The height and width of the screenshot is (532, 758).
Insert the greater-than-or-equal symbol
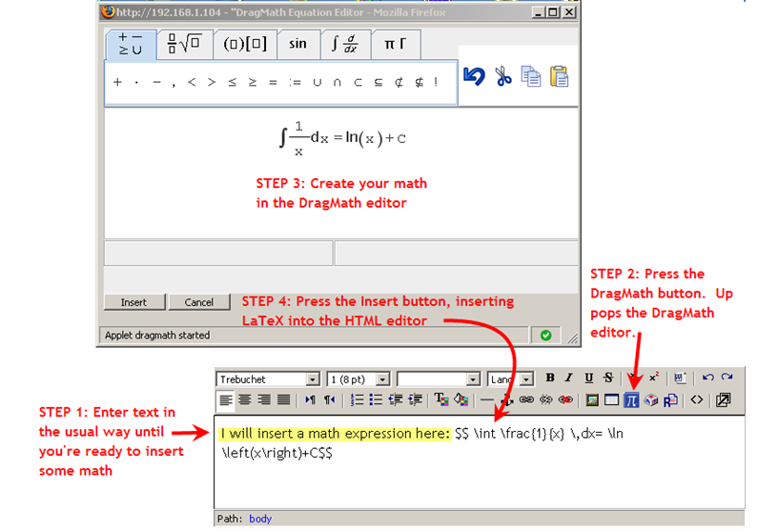coord(253,82)
